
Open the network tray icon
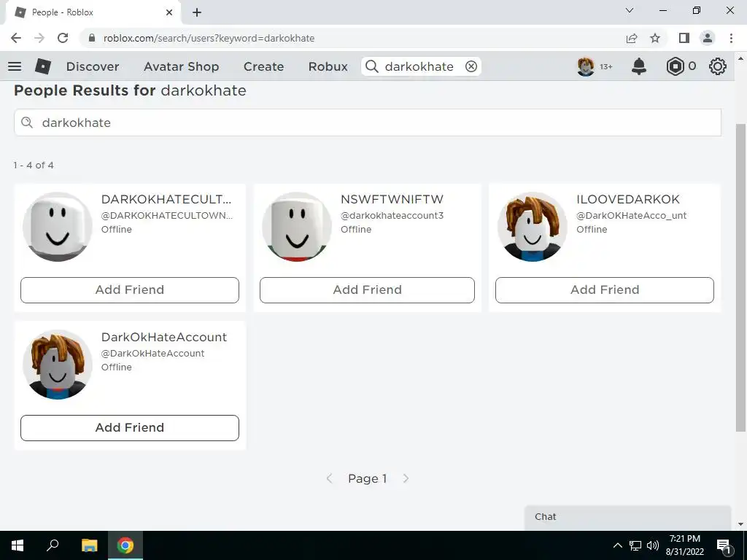pyautogui.click(x=635, y=545)
